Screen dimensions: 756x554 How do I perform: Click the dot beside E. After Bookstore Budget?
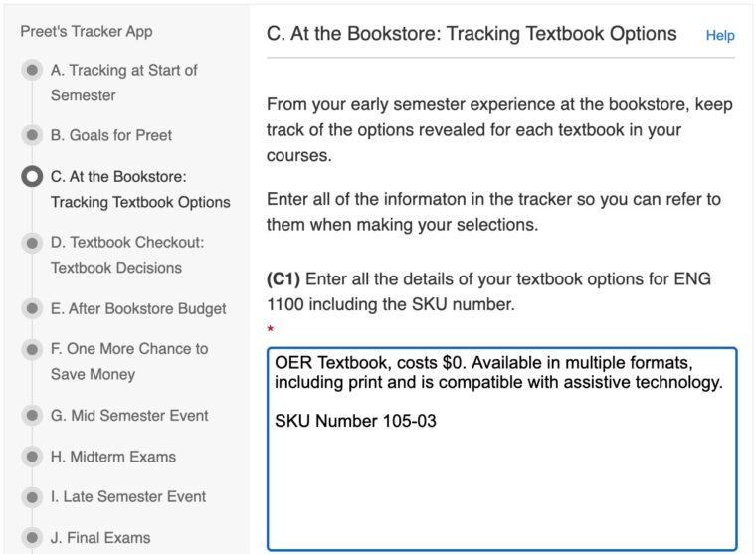click(33, 309)
